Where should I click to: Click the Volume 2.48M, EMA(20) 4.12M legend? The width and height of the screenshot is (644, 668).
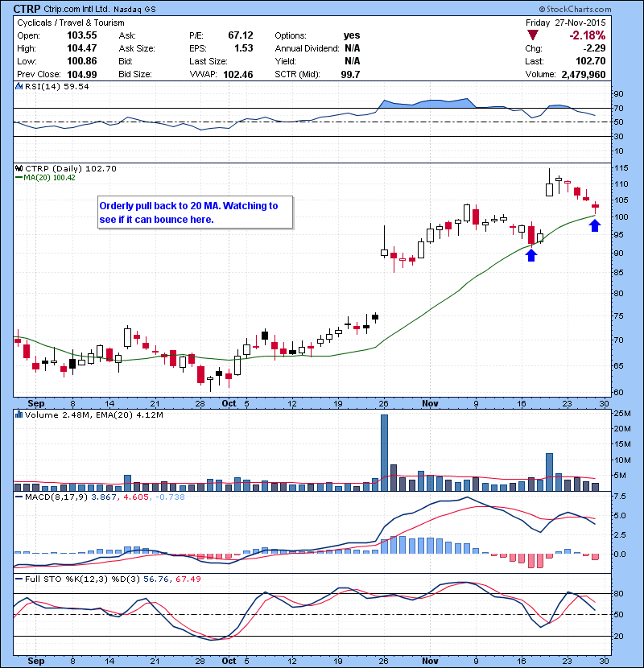93,415
